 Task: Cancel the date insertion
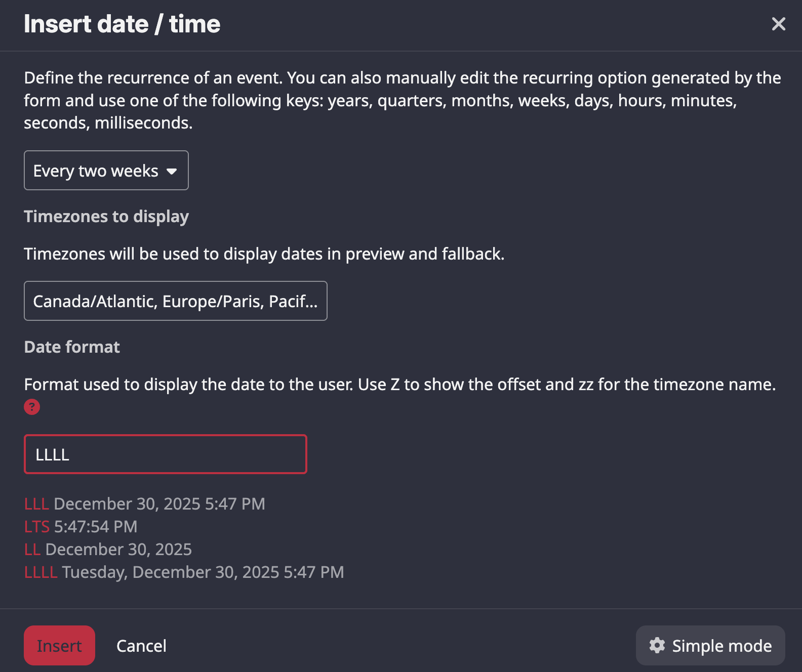click(x=141, y=646)
